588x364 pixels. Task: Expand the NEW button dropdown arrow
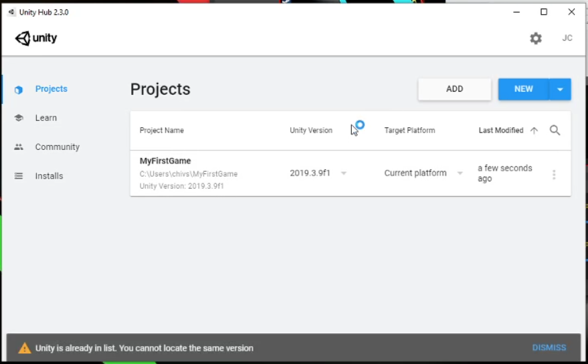pyautogui.click(x=560, y=90)
